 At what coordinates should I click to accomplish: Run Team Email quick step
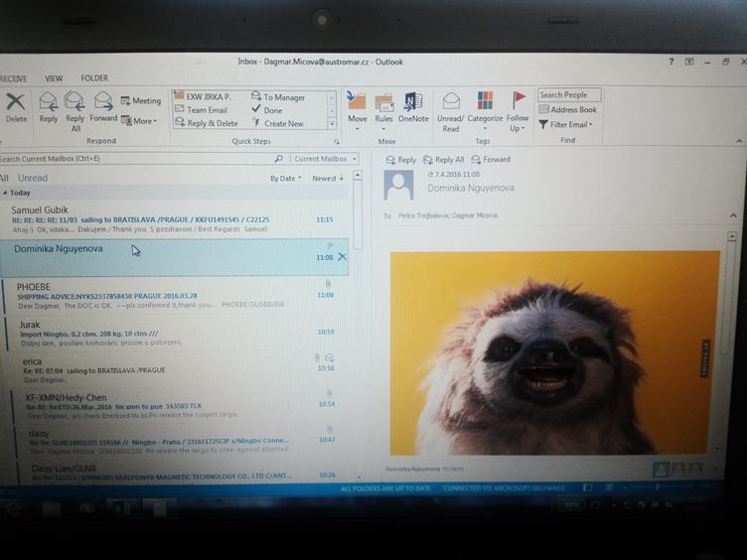coord(201,110)
